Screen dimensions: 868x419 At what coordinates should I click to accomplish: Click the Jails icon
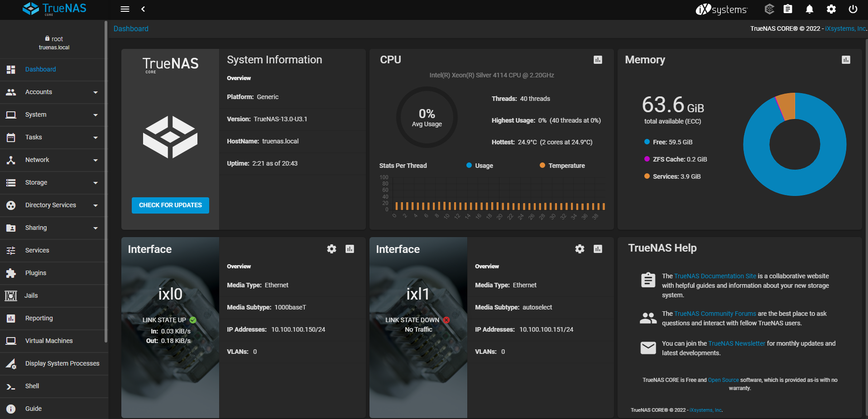11,296
